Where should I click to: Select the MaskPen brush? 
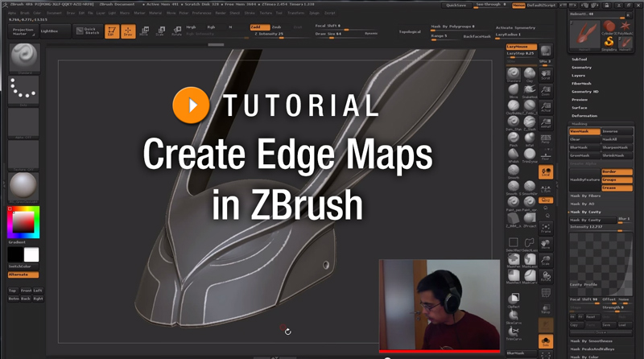tap(513, 260)
